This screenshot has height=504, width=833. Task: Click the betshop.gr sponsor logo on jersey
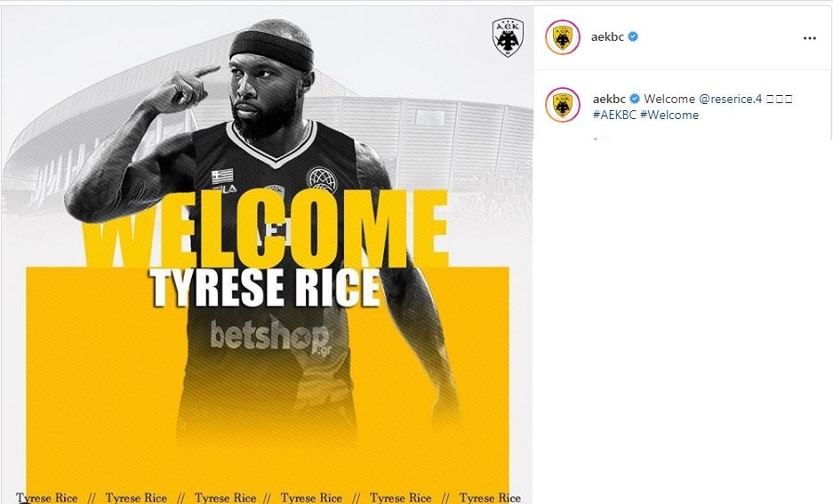[270, 336]
